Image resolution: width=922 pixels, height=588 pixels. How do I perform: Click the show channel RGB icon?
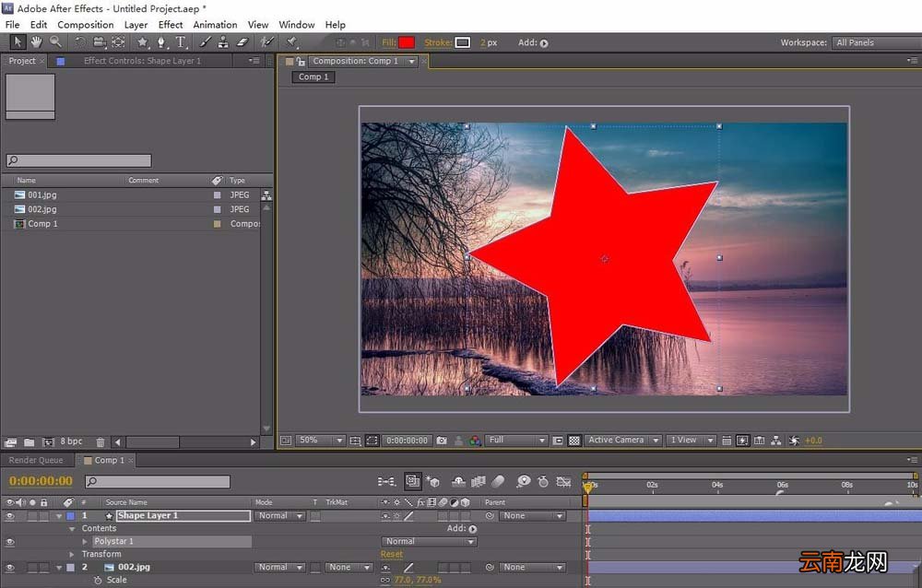475,441
